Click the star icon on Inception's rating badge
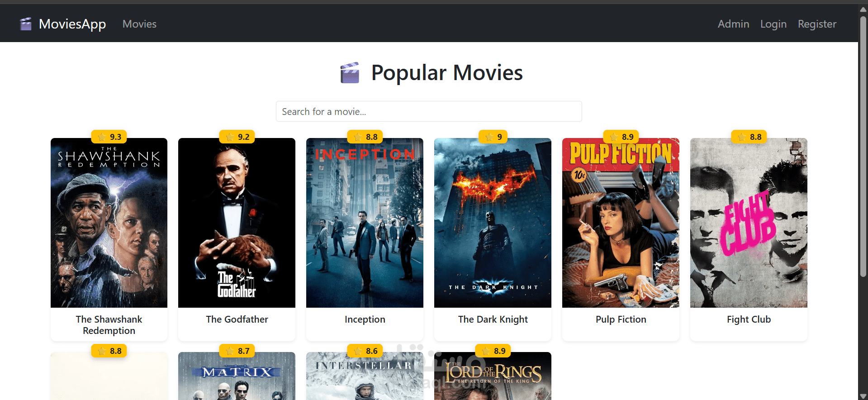 click(x=358, y=137)
